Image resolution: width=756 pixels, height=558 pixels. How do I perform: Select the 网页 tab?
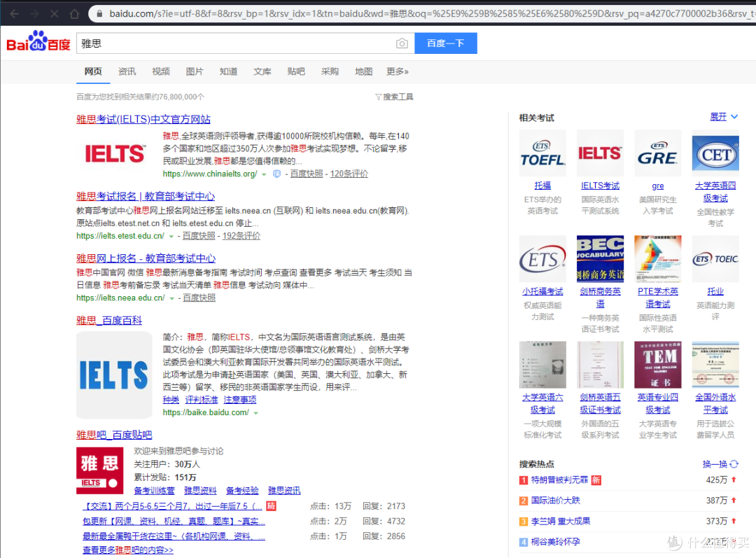tap(93, 71)
